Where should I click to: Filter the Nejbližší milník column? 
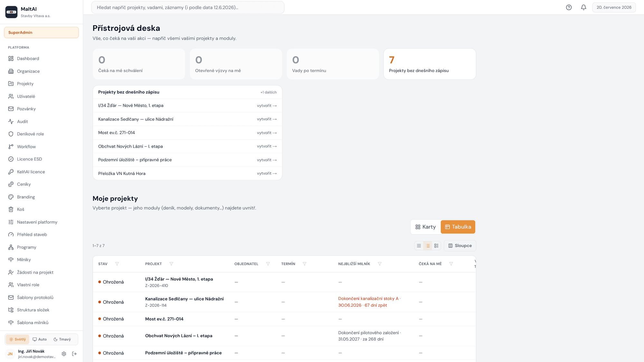pyautogui.click(x=380, y=264)
